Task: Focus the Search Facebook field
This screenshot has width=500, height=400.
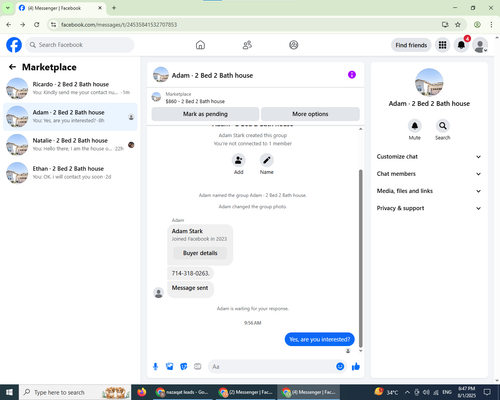Action: [x=80, y=45]
